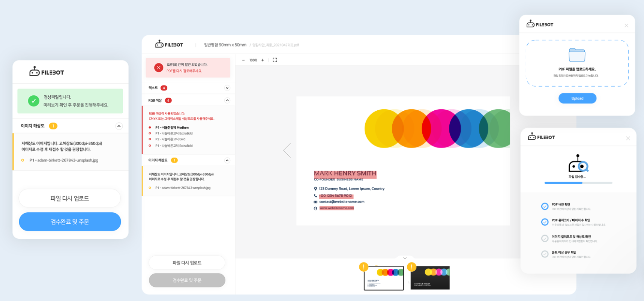This screenshot has width=644, height=301.
Task: Click 파일 다시 업로드 in left card
Action: tap(70, 198)
